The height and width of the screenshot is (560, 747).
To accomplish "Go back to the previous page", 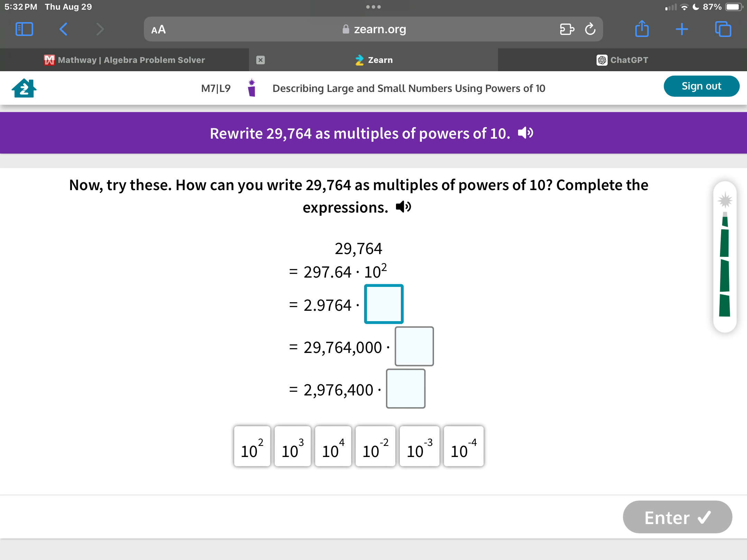I will coord(63,29).
